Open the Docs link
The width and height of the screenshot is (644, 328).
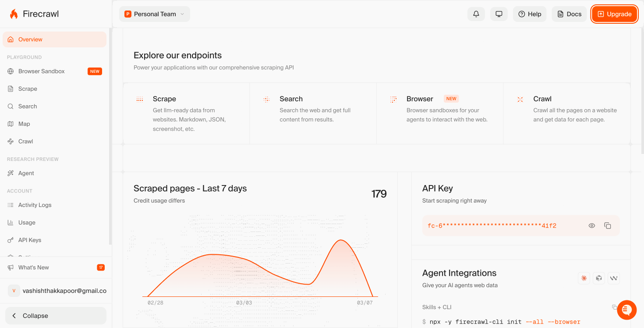pos(569,14)
